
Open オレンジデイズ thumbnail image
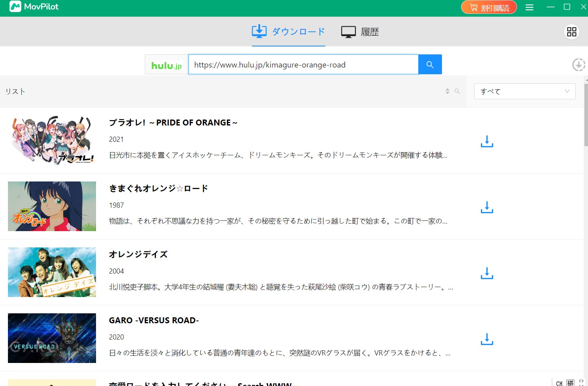(52, 272)
